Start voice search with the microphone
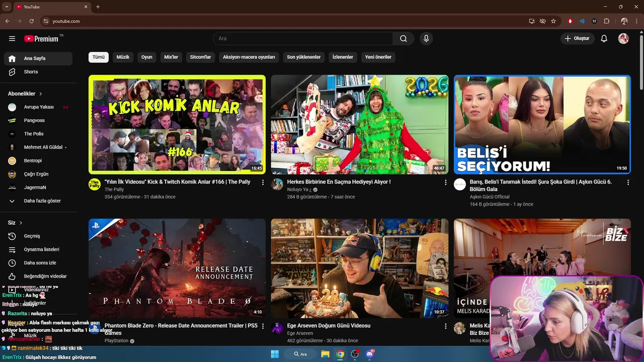 click(426, 39)
